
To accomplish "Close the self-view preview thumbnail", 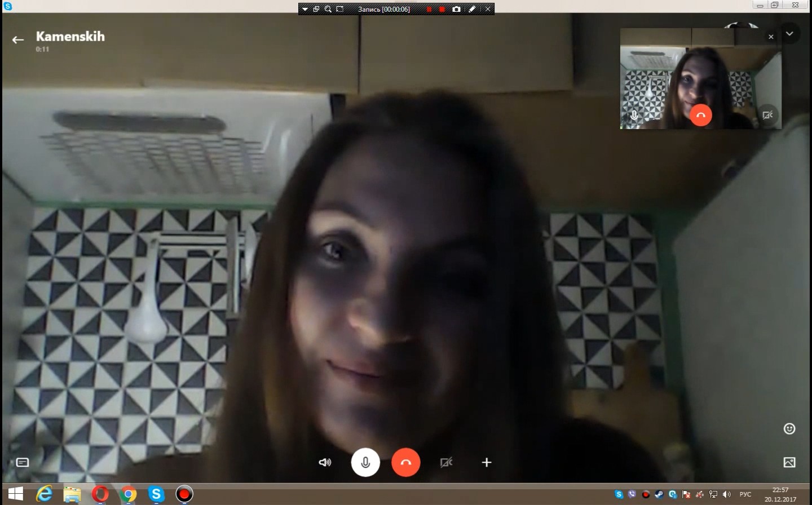I will (x=771, y=37).
